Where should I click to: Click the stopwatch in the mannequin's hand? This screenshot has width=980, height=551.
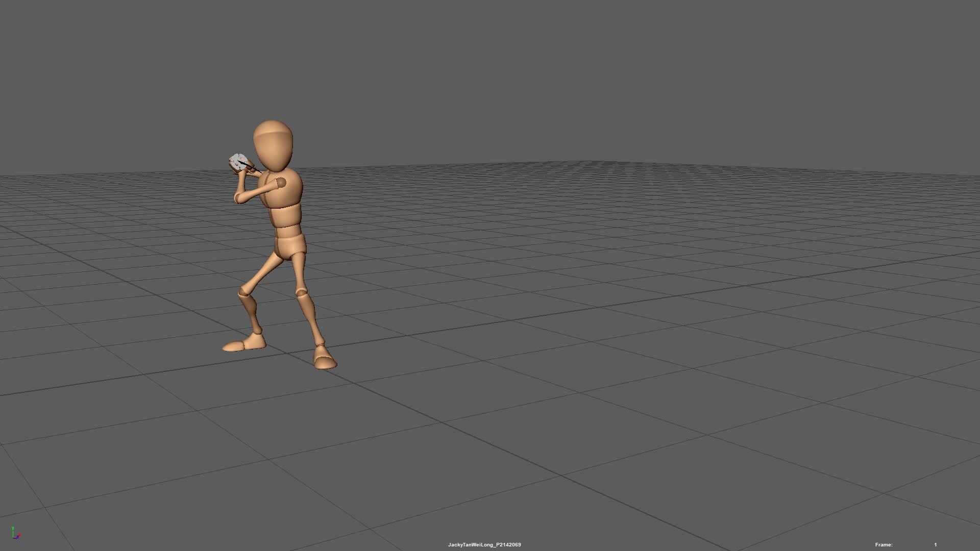coord(237,161)
